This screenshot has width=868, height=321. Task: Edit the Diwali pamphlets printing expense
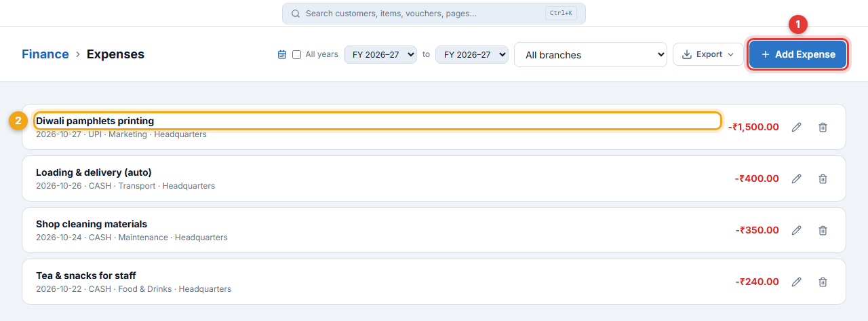(x=797, y=127)
